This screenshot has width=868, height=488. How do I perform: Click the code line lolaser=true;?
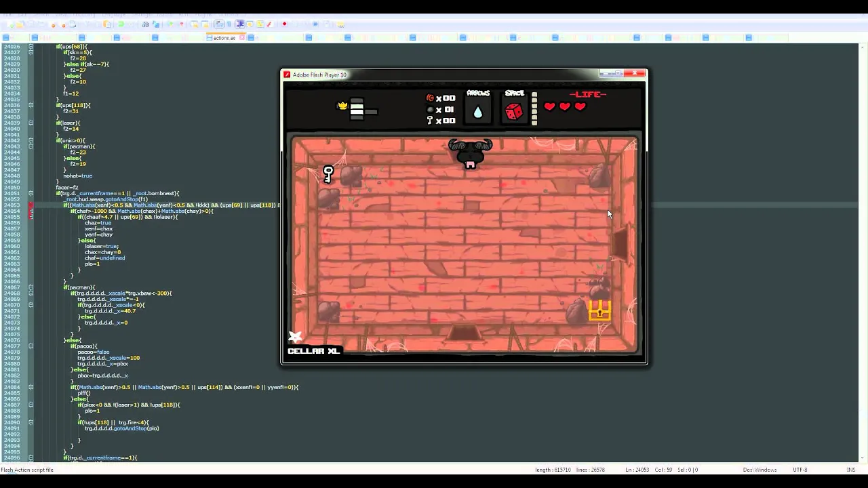102,246
